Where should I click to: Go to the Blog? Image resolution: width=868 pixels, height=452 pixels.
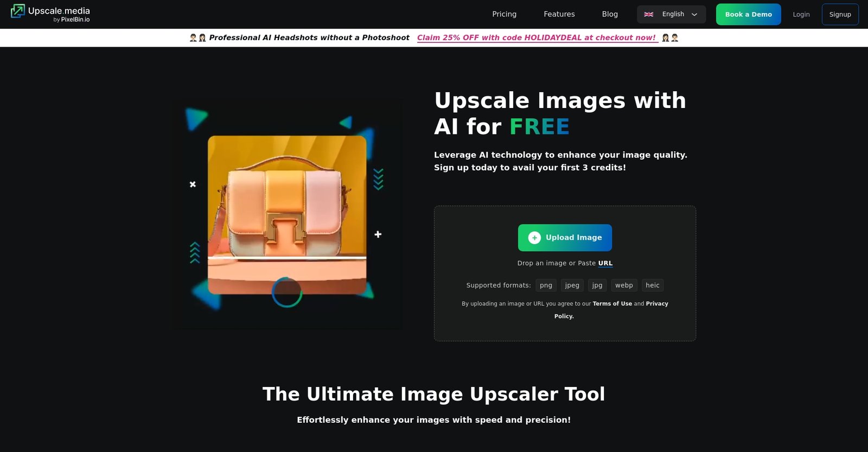point(610,14)
